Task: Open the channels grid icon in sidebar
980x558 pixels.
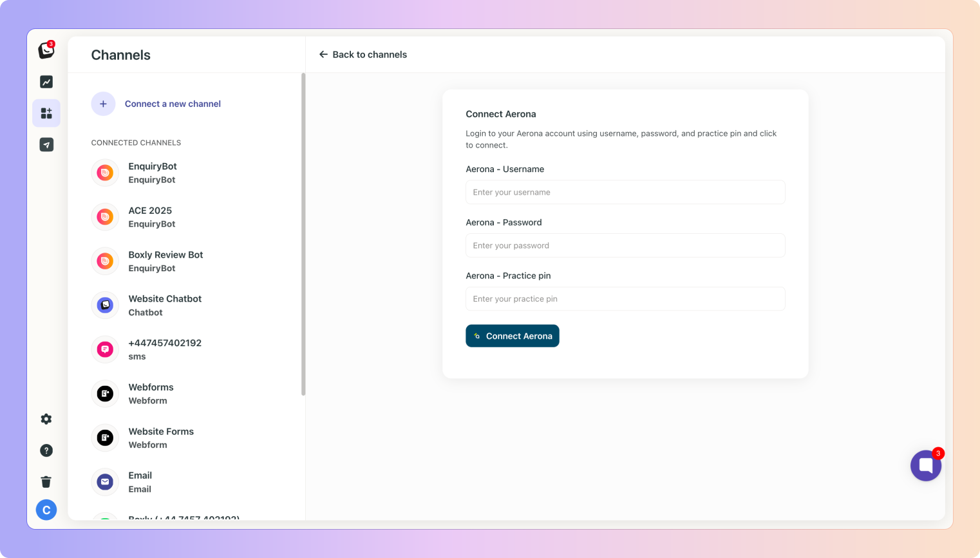Action: coord(46,113)
